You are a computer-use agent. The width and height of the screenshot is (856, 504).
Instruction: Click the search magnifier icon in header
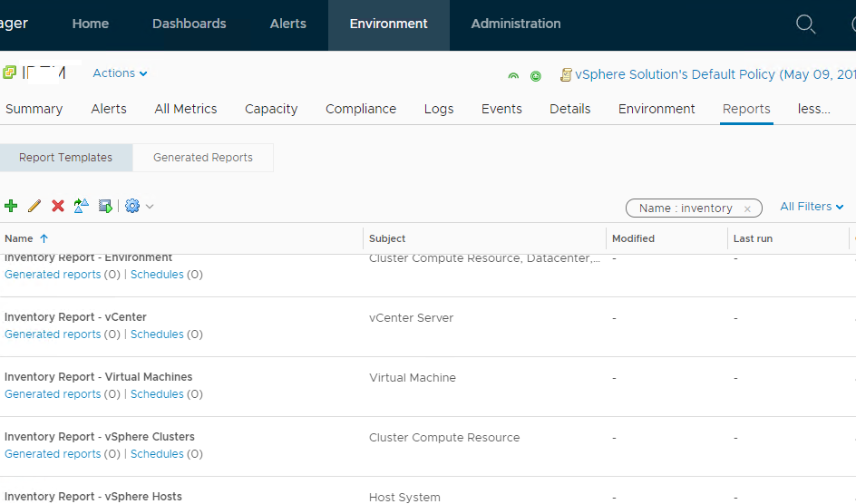click(805, 24)
